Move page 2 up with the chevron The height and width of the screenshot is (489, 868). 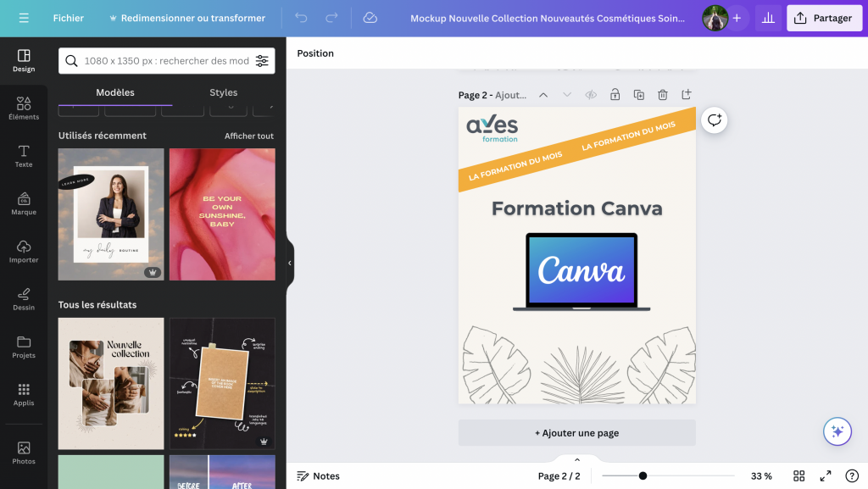(x=543, y=95)
